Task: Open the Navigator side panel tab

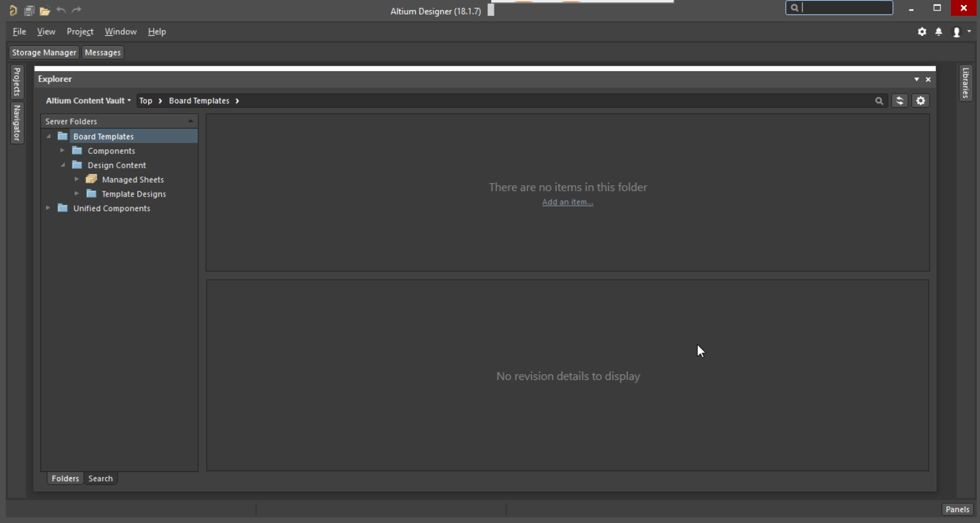Action: (17, 123)
